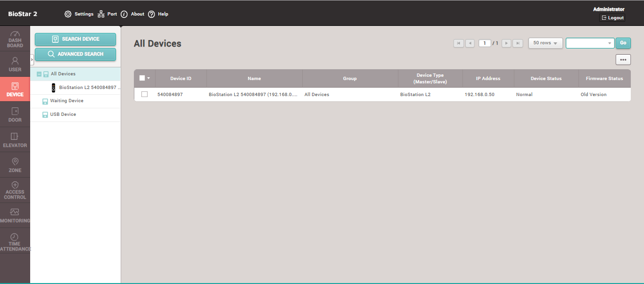Viewport: 644px width, 284px height.
Task: Open the Monitoring section
Action: tap(15, 216)
